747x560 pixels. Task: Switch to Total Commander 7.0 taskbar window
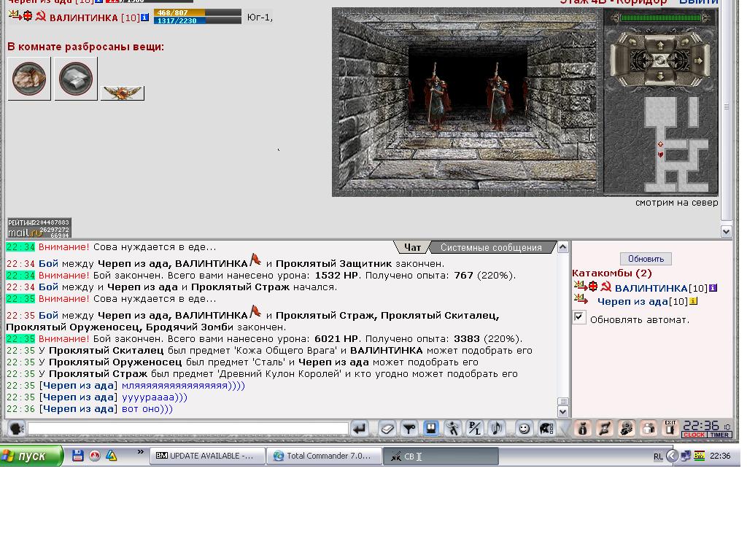[x=324, y=456]
